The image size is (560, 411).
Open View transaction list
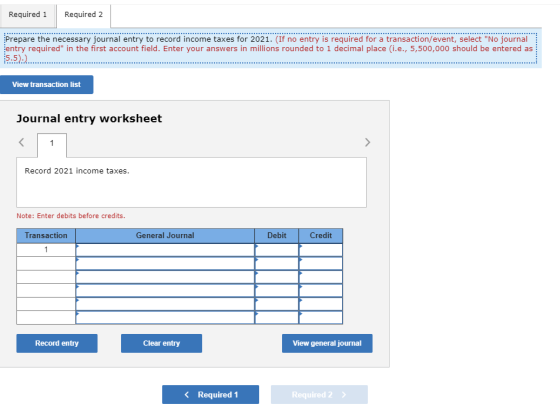(x=46, y=85)
